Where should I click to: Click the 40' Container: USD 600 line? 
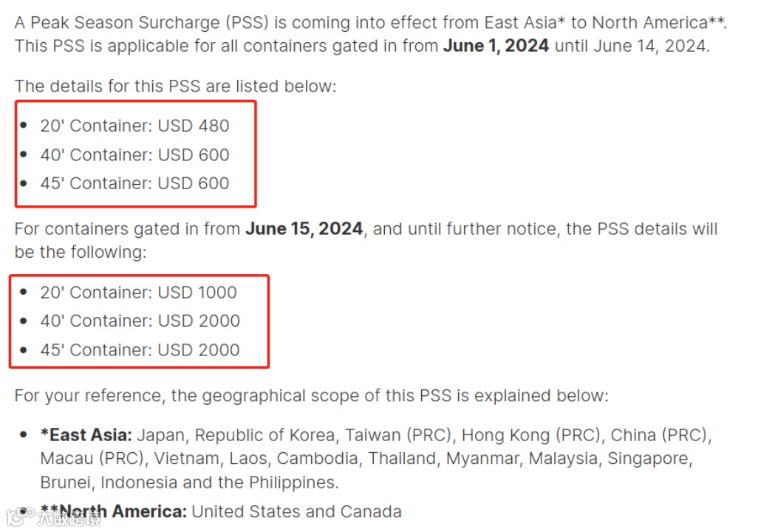(134, 155)
